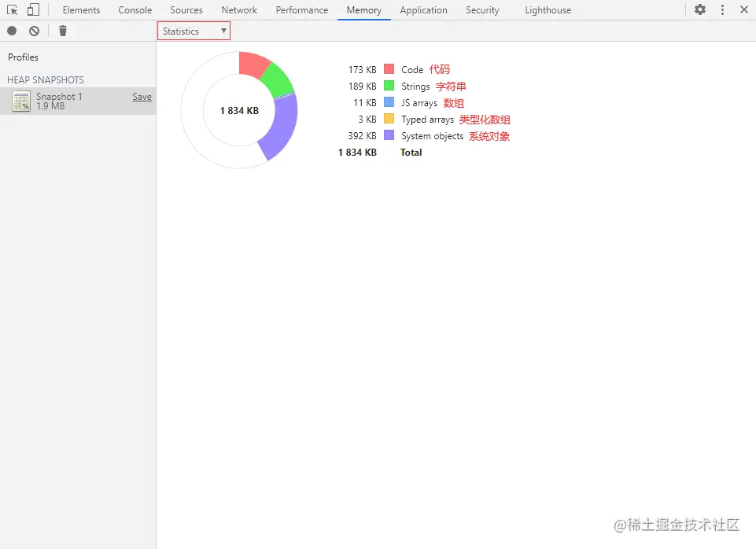The height and width of the screenshot is (549, 756).
Task: Click the Code legend label
Action: pyautogui.click(x=412, y=70)
